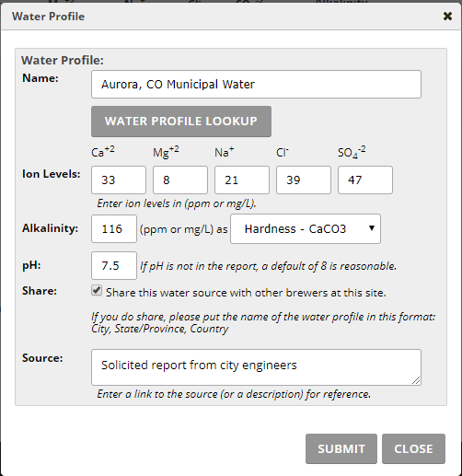
Task: Click the Alkalinity value field
Action: point(114,229)
